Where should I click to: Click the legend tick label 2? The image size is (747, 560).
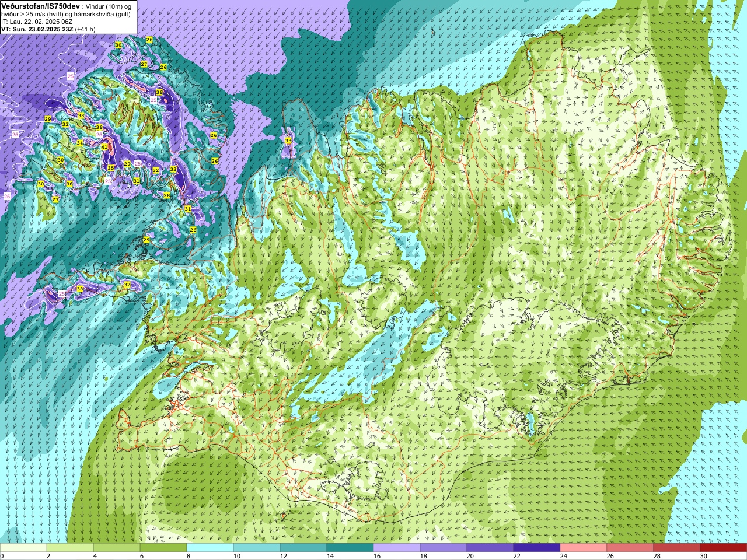(x=48, y=556)
